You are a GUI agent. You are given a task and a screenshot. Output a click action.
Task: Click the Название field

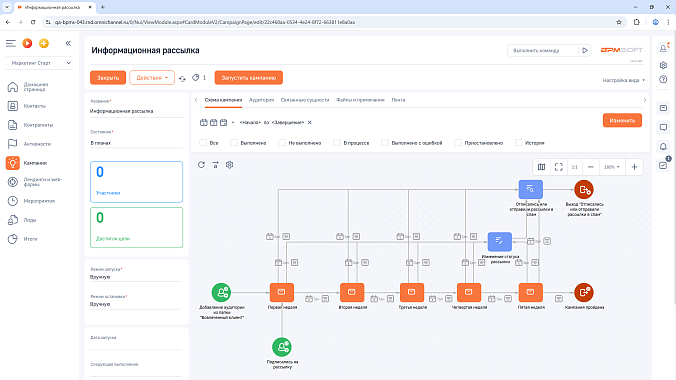click(136, 111)
